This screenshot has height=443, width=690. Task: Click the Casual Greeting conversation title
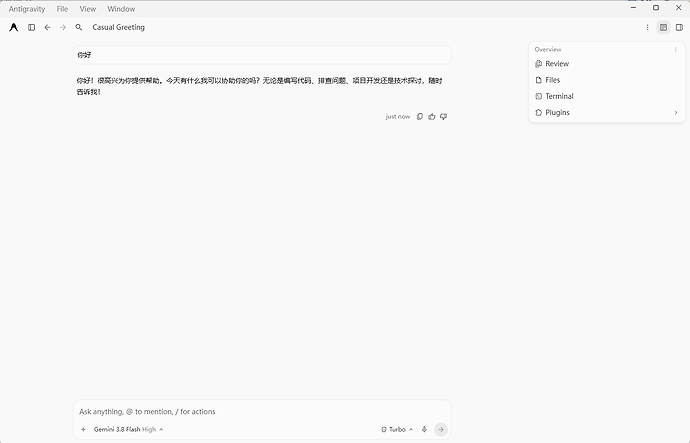(118, 27)
